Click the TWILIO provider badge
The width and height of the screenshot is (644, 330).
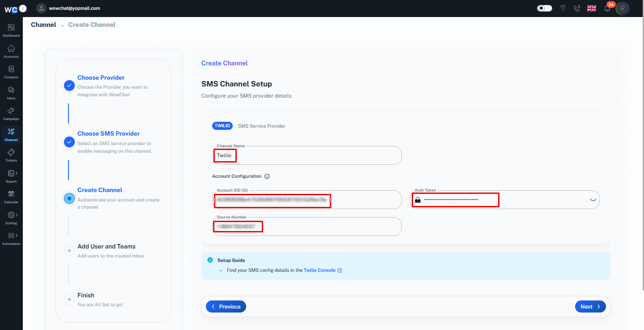click(x=222, y=126)
